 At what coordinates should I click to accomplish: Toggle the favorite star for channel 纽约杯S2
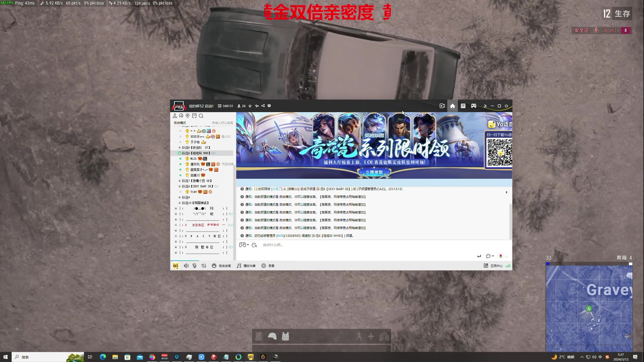click(250, 106)
